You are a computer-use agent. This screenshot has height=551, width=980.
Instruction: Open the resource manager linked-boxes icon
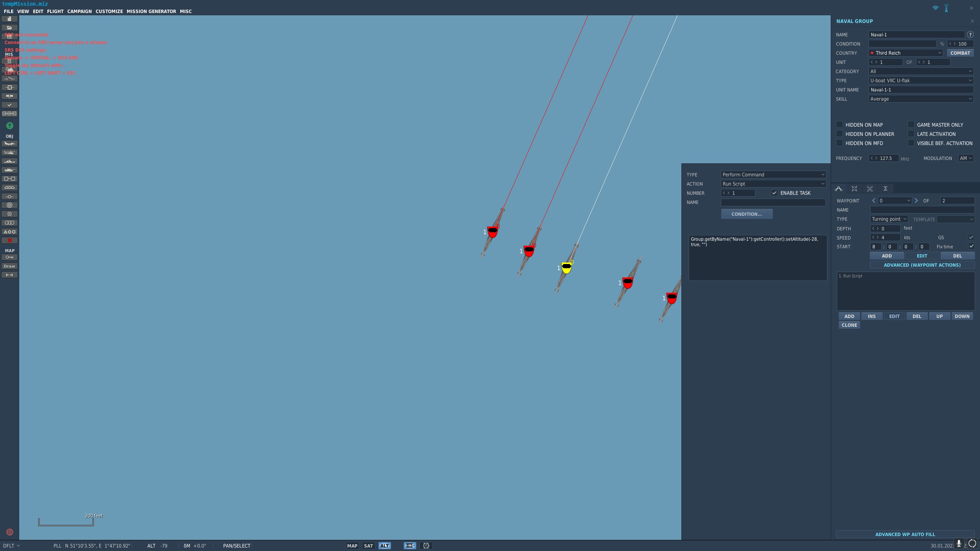pyautogui.click(x=10, y=114)
